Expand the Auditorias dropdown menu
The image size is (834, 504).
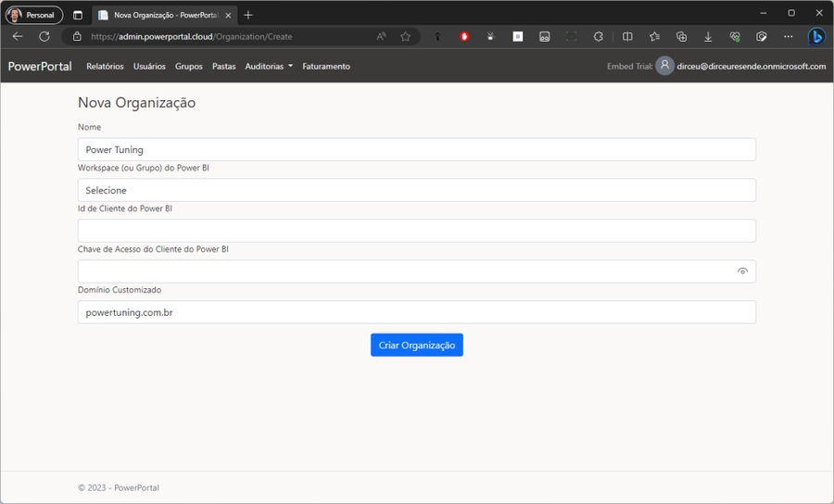[x=269, y=67]
